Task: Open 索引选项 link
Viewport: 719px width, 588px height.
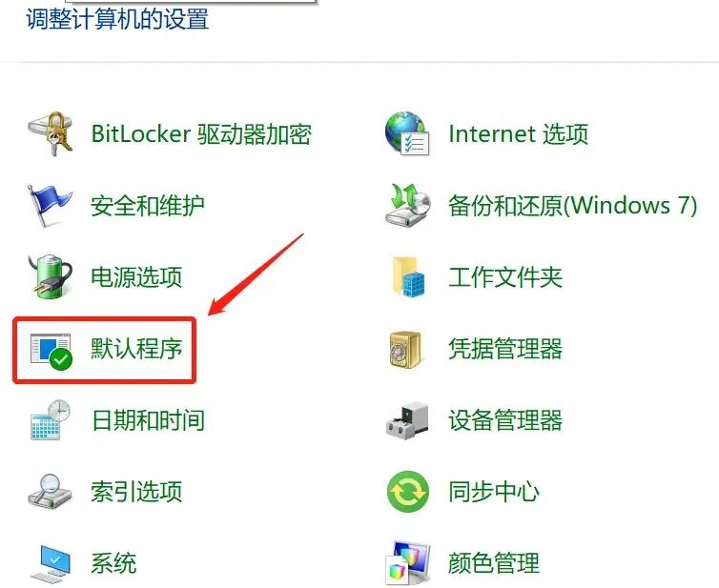Action: [x=136, y=492]
